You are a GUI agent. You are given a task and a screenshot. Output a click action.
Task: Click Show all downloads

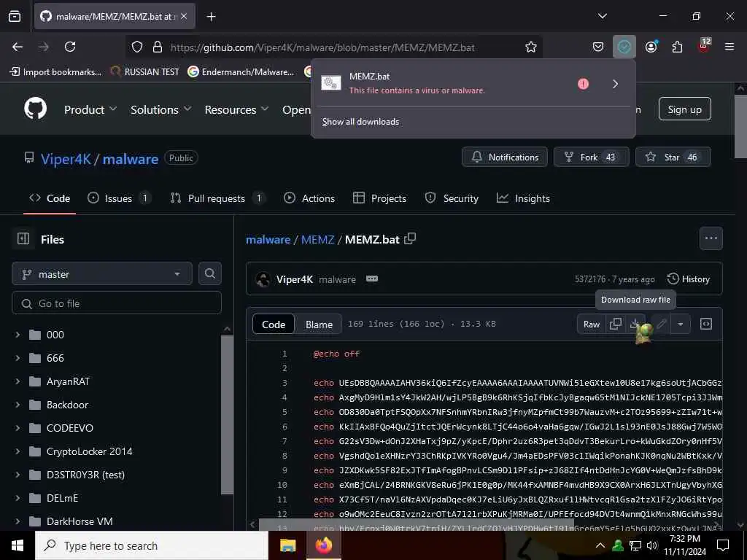[360, 122]
